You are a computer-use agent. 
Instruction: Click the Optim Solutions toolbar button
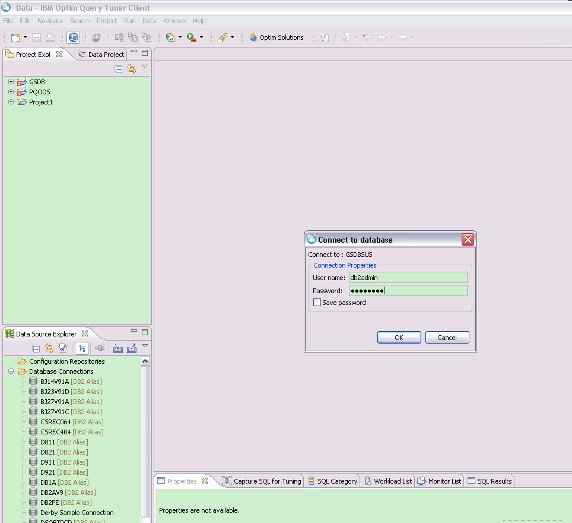click(x=277, y=37)
